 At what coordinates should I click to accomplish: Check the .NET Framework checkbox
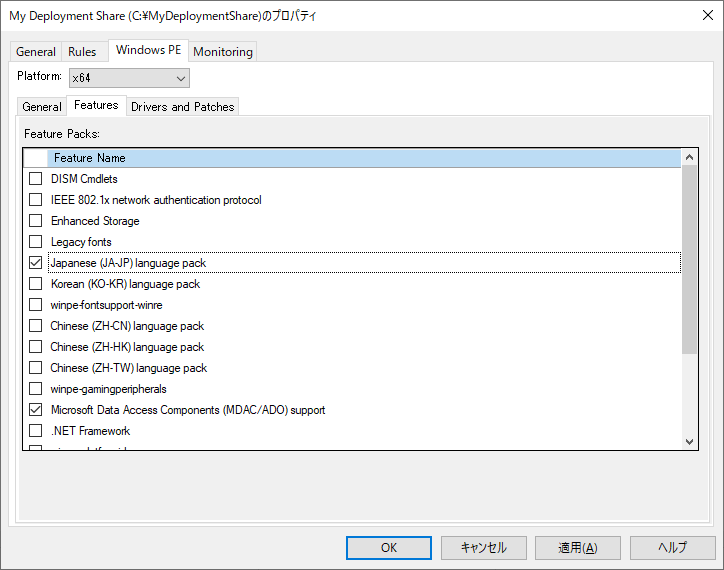[36, 431]
